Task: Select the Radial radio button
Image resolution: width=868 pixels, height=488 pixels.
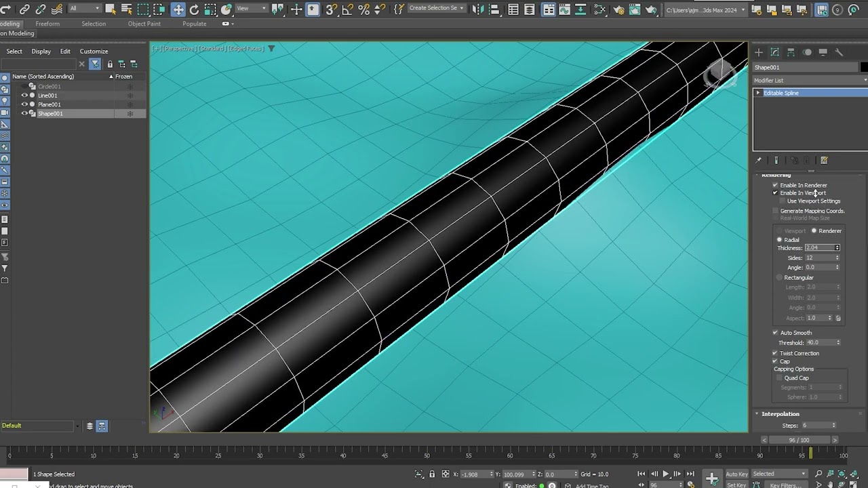Action: [779, 240]
